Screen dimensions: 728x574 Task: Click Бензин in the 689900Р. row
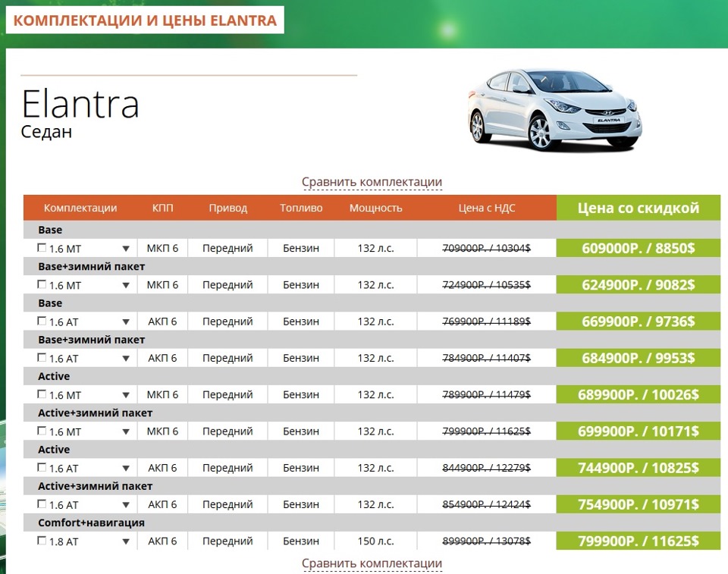click(301, 395)
